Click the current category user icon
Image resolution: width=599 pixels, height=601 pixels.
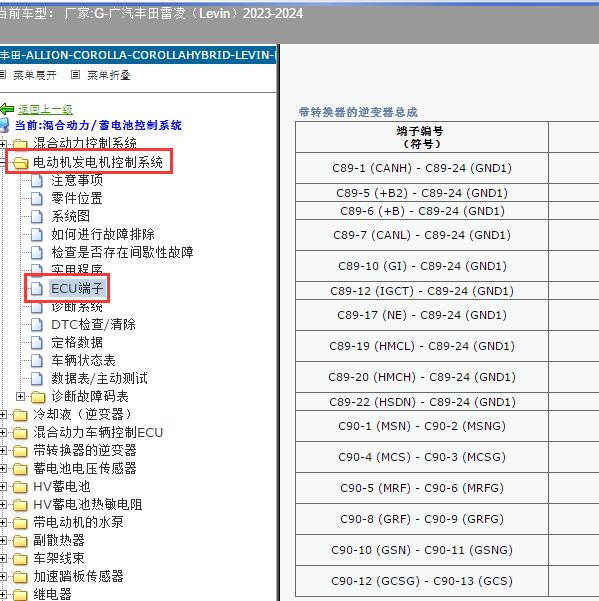(x=4, y=125)
